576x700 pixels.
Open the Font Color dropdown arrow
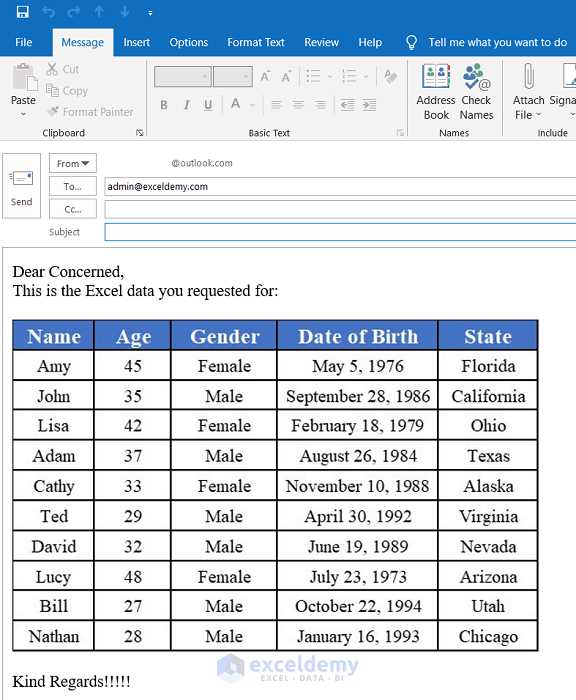(x=252, y=105)
